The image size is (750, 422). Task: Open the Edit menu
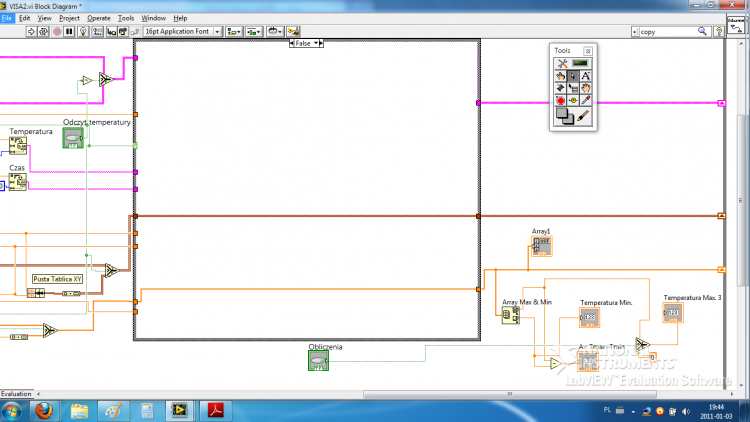pos(24,18)
